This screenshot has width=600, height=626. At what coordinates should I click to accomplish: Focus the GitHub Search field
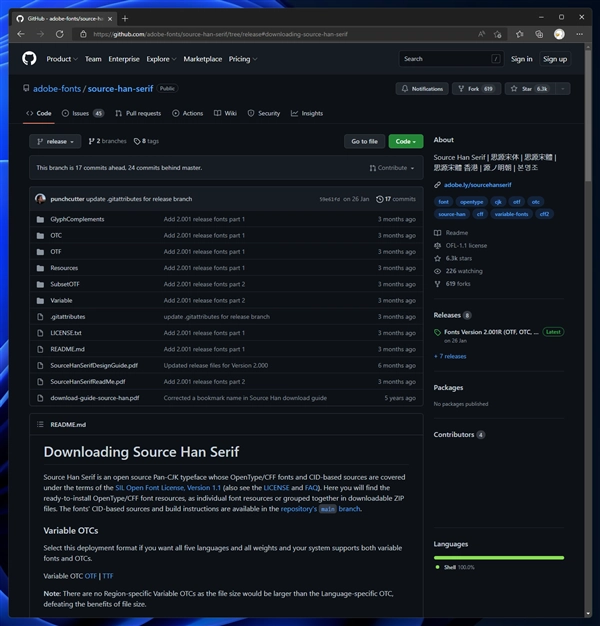pyautogui.click(x=451, y=59)
